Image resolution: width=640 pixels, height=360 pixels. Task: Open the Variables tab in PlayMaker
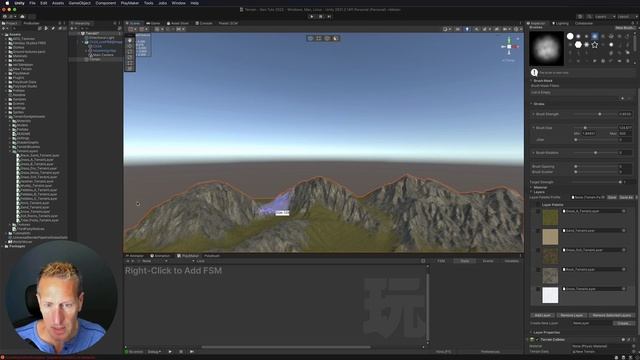(x=511, y=261)
